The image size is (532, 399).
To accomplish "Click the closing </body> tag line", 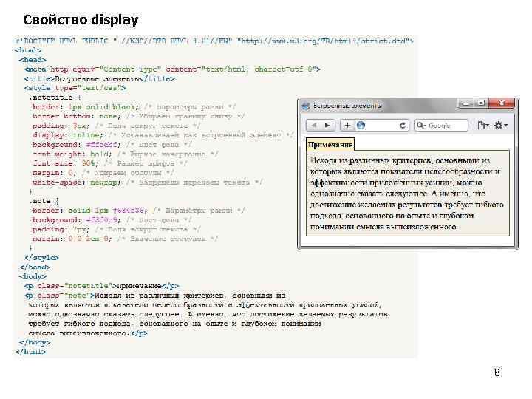I will tap(35, 342).
